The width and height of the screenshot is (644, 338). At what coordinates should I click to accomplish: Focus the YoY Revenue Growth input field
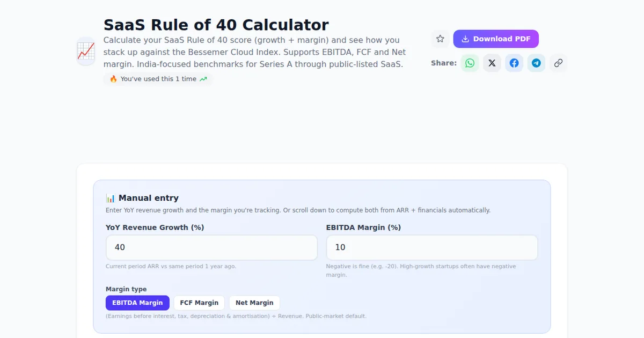coord(211,247)
